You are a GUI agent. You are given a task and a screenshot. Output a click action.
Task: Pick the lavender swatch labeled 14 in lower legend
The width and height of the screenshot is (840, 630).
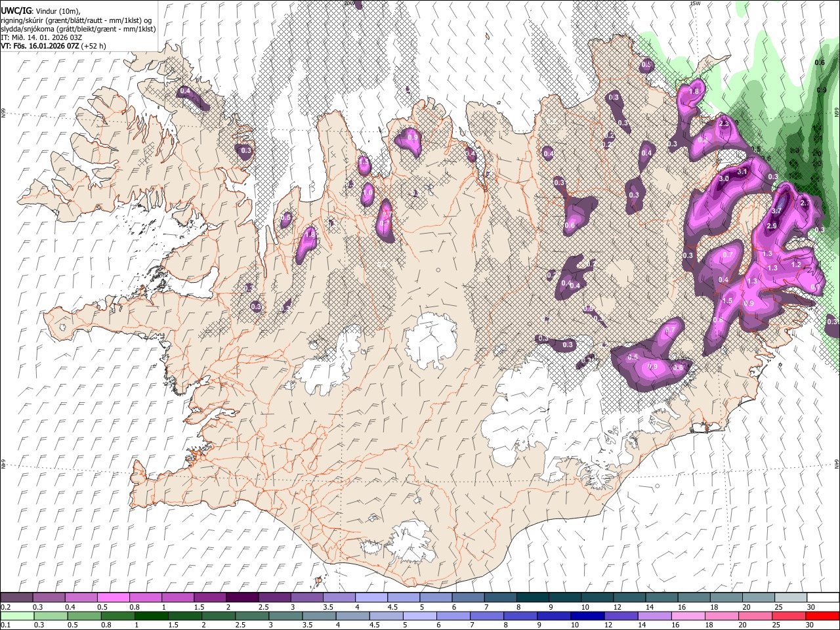point(654,616)
